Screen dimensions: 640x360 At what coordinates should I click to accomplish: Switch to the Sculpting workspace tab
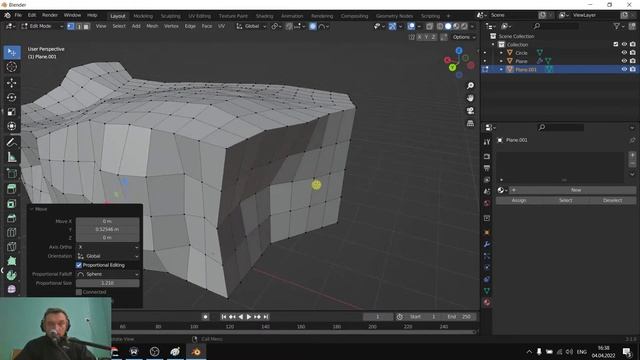tap(170, 16)
